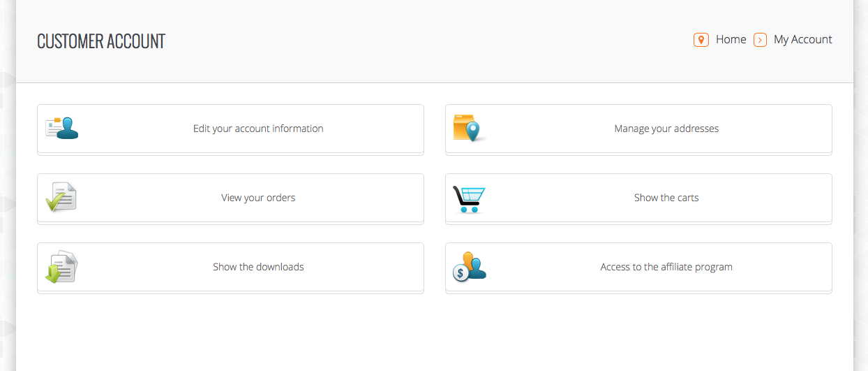This screenshot has width=868, height=371.
Task: Click the orange location pin breadcrumb icon
Action: coord(701,40)
